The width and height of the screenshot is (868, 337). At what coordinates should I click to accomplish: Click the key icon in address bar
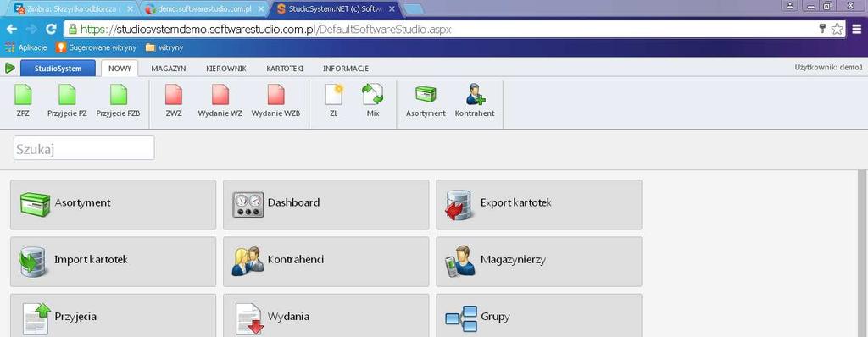[x=822, y=30]
